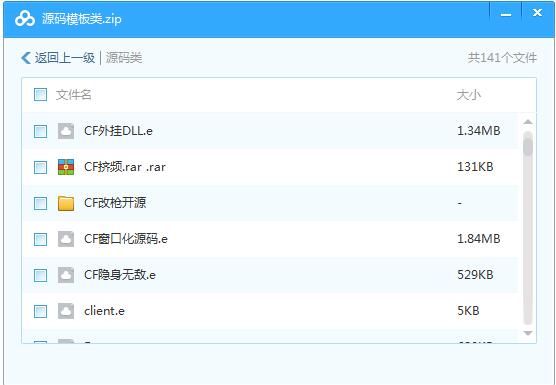Check the box for CF改枪开源

(40, 203)
